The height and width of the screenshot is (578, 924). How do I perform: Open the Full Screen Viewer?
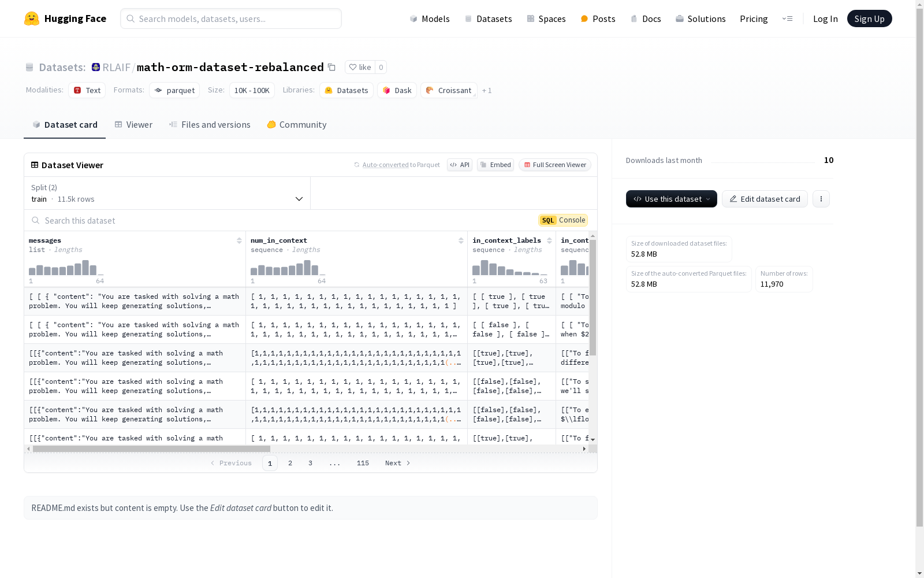[554, 165]
